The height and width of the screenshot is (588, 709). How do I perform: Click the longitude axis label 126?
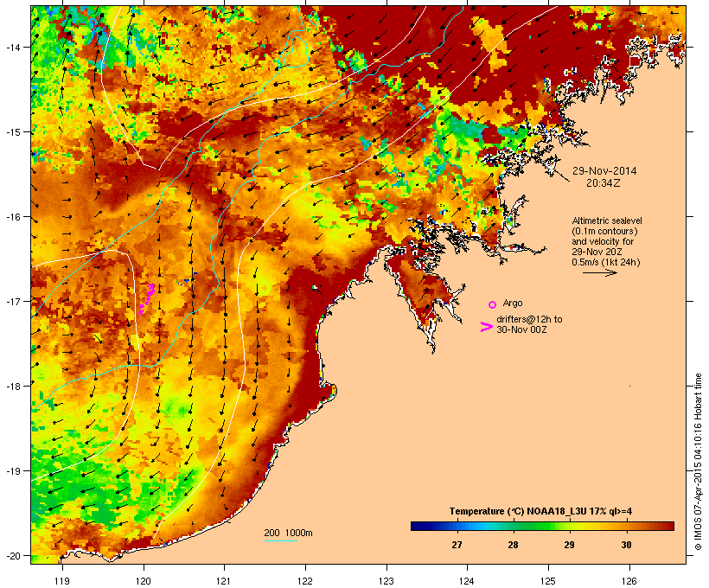pyautogui.click(x=629, y=581)
